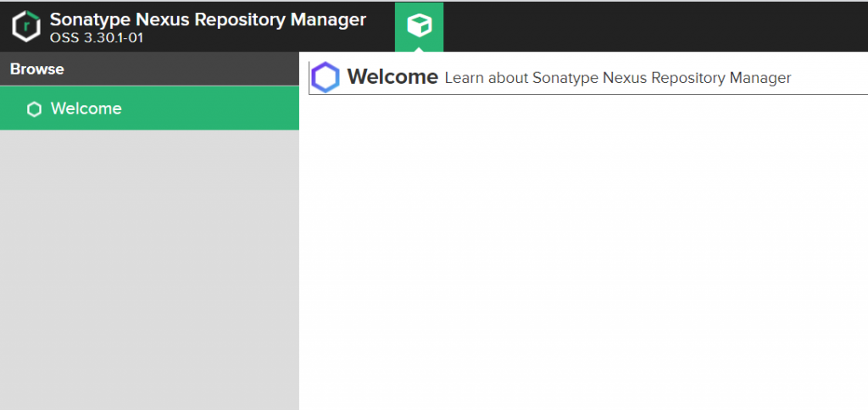
Task: Click the letter r inside the Nexus logo
Action: click(x=26, y=25)
